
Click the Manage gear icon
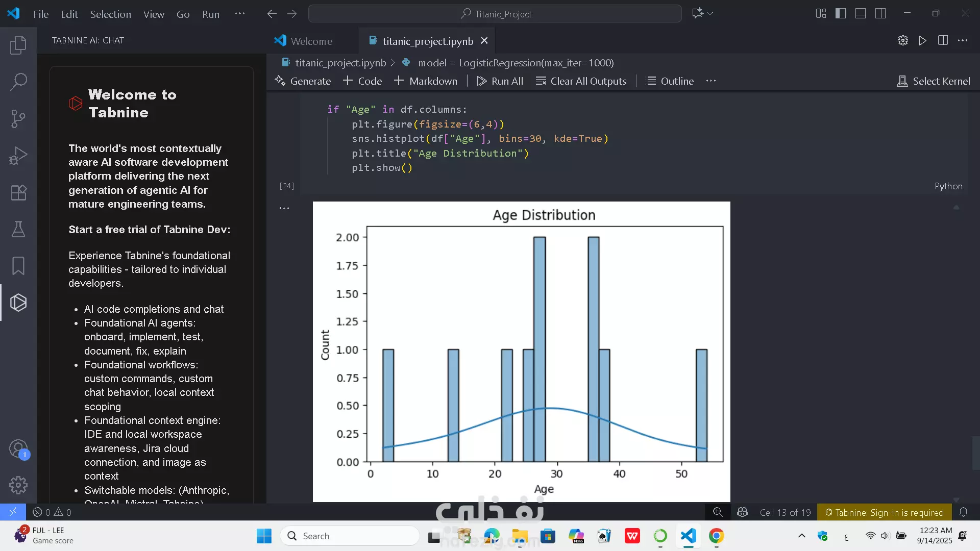pos(18,485)
